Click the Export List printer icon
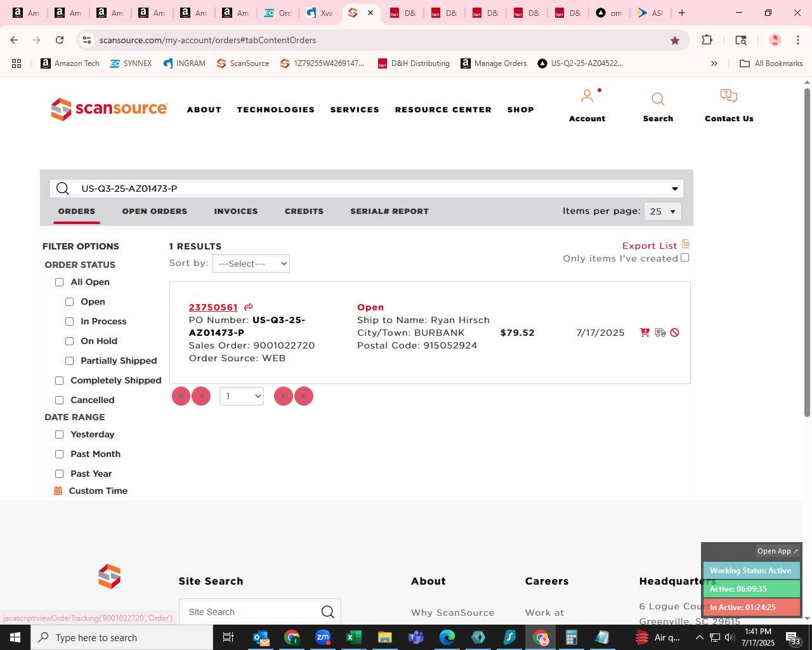The image size is (812, 650). click(686, 244)
